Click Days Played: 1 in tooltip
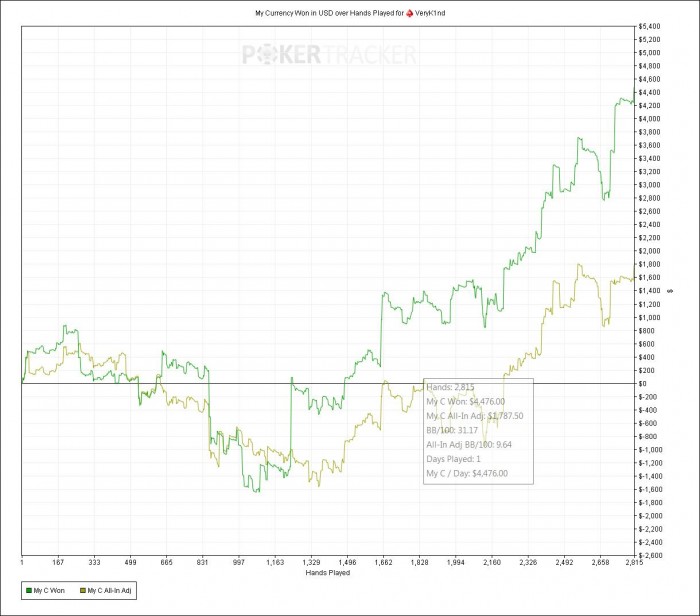The height and width of the screenshot is (616, 700). click(453, 459)
